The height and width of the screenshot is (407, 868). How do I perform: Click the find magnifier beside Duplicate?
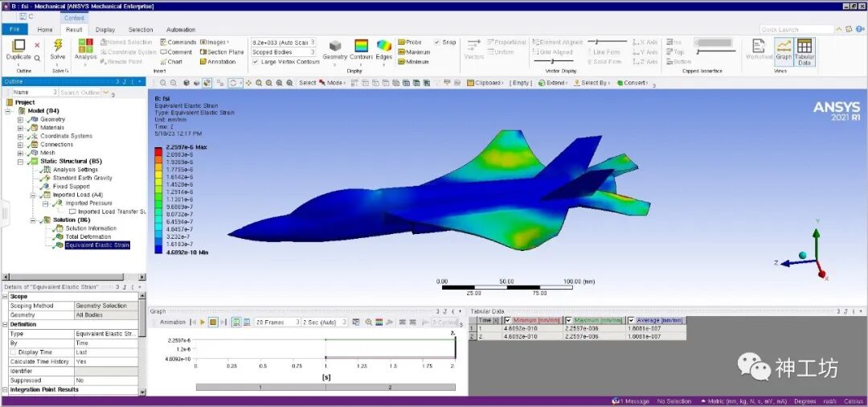click(x=37, y=58)
